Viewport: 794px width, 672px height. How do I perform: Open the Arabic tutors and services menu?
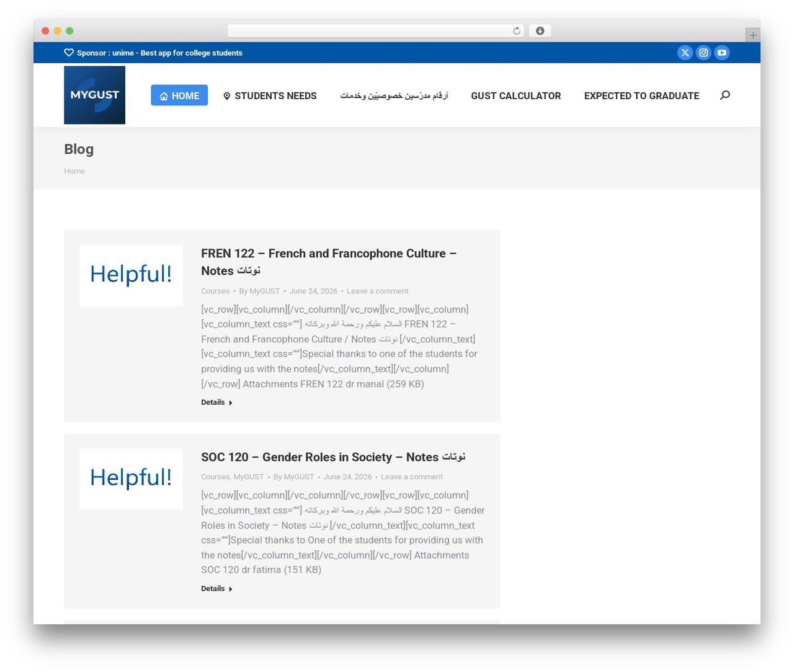tap(394, 95)
